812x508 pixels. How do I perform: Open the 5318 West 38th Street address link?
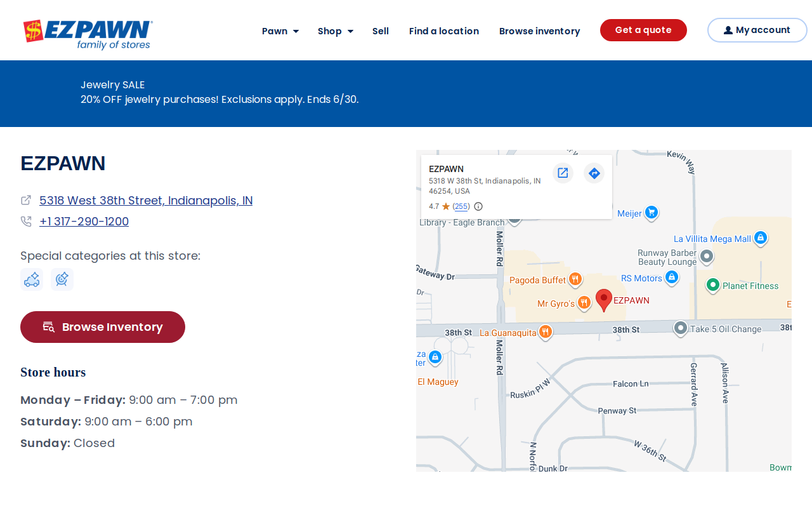[x=146, y=201]
